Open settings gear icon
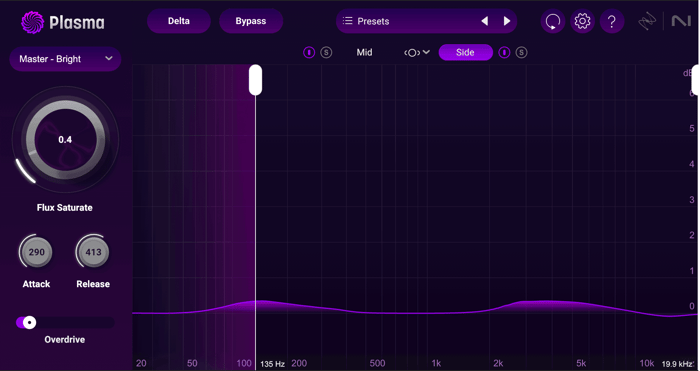The height and width of the screenshot is (371, 700). (582, 21)
